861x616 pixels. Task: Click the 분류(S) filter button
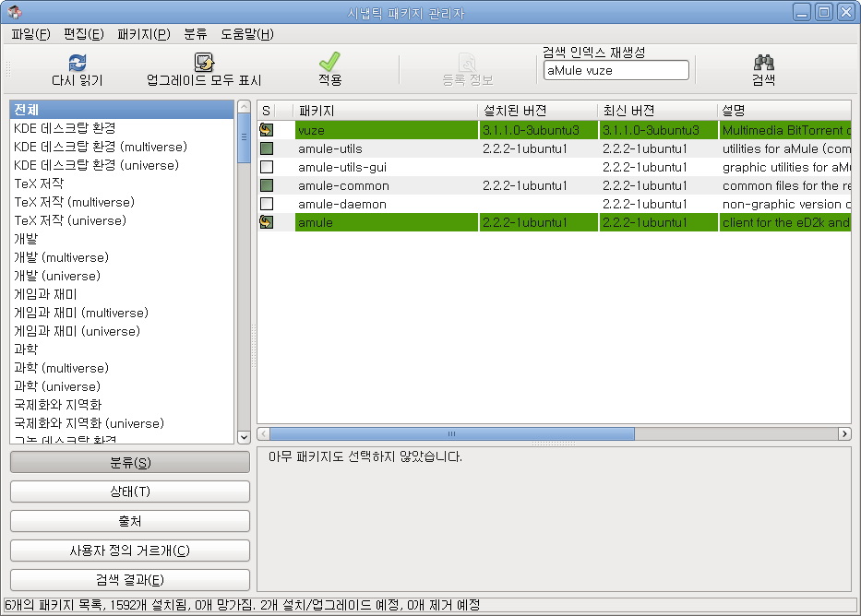(130, 462)
